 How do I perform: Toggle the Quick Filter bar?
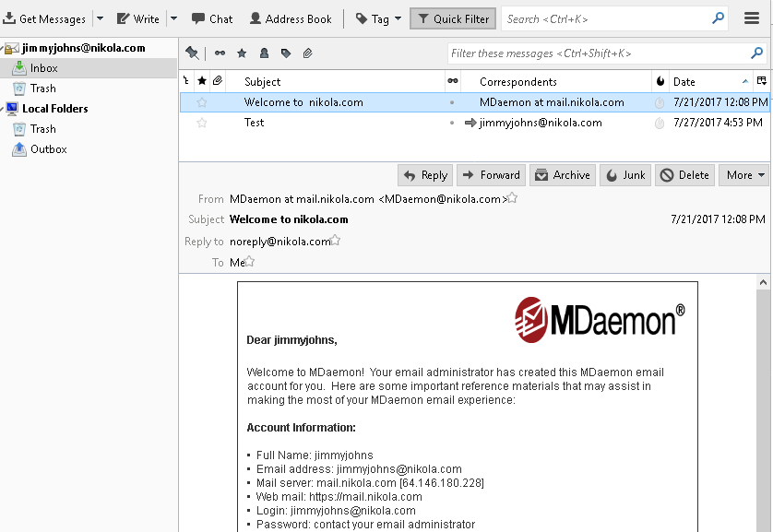(x=453, y=18)
